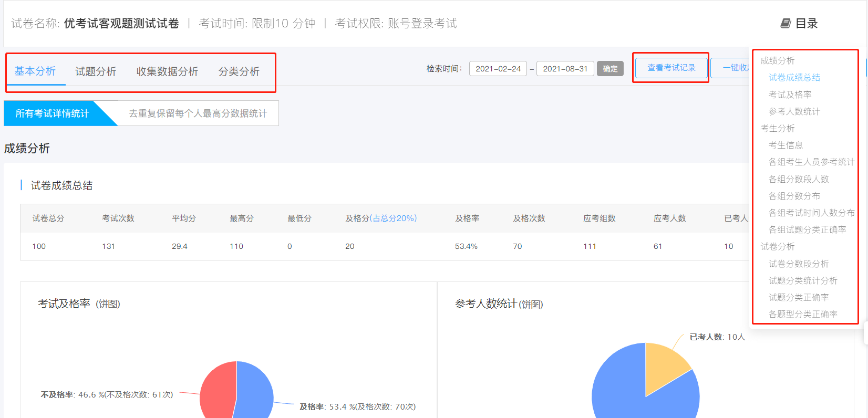Open 各组试题分类正确率 directory entry
868x418 pixels.
click(808, 229)
